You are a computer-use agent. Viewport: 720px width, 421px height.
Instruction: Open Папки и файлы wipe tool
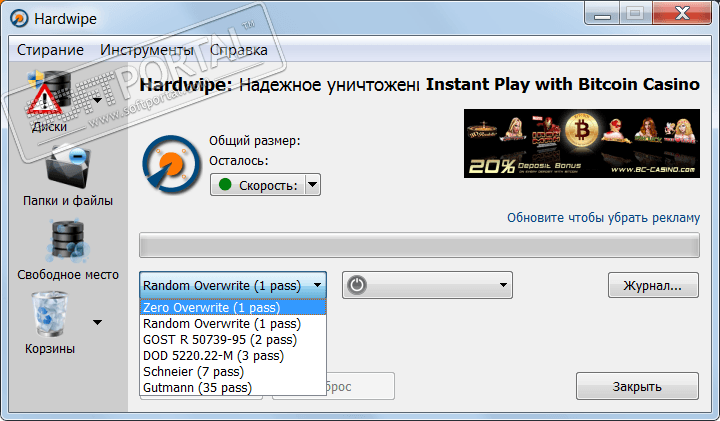(68, 167)
